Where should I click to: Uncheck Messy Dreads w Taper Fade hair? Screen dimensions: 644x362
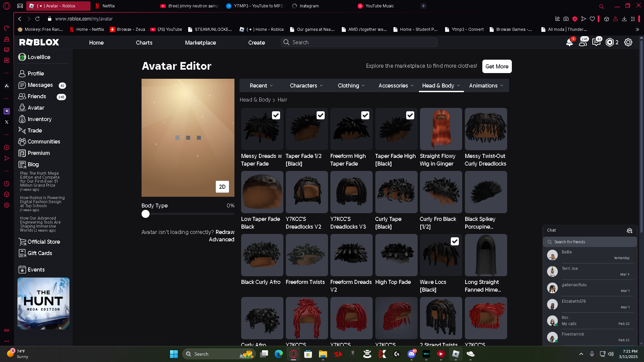pos(276,115)
